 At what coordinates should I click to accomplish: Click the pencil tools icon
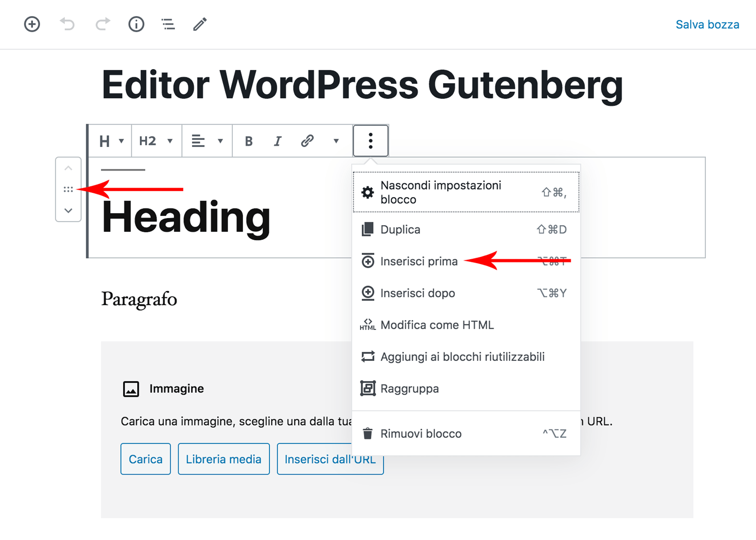point(200,24)
